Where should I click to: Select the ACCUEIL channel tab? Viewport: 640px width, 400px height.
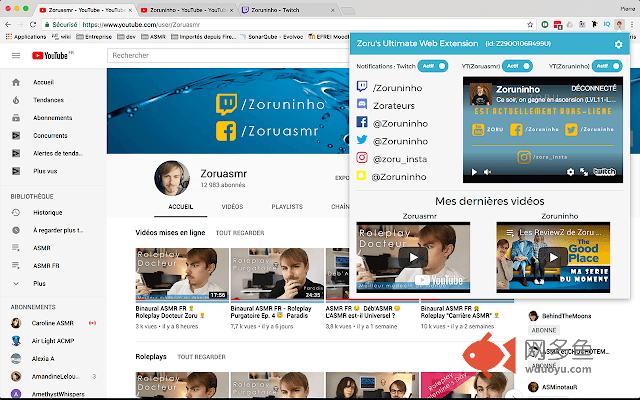point(180,207)
